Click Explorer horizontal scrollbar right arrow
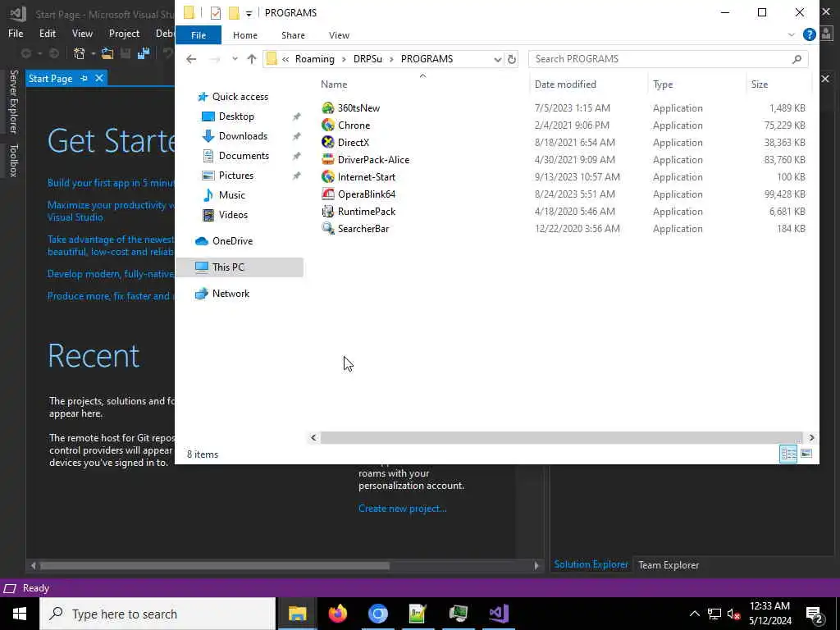840x630 pixels. click(x=811, y=438)
